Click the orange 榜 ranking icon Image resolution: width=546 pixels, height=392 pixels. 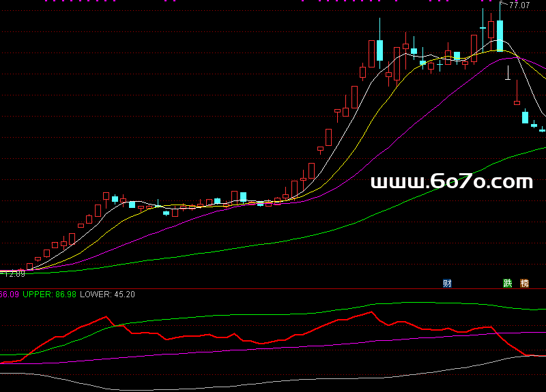click(525, 283)
